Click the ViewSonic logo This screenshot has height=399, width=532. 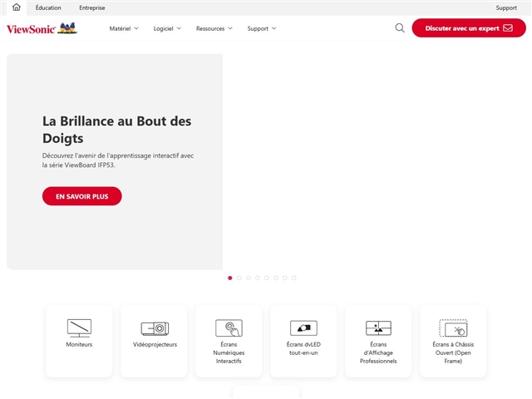42,28
